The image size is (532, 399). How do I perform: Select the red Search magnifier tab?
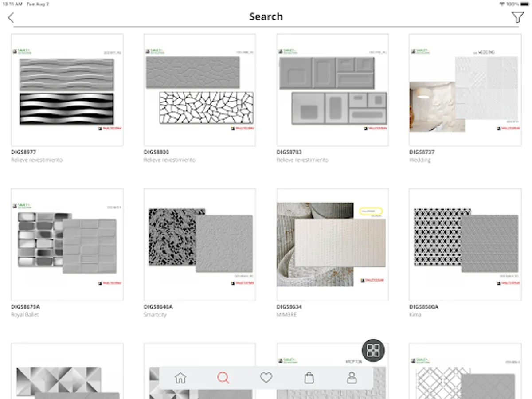223,378
